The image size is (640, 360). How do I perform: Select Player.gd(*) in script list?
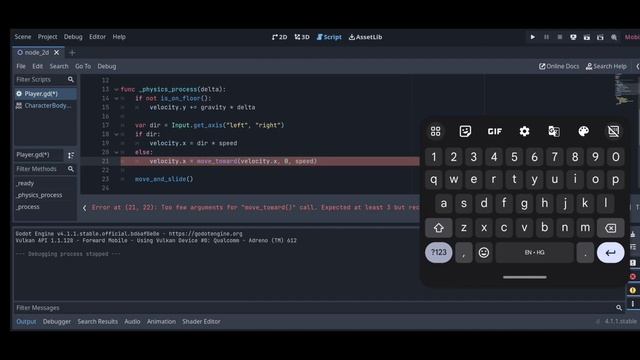(x=45, y=94)
